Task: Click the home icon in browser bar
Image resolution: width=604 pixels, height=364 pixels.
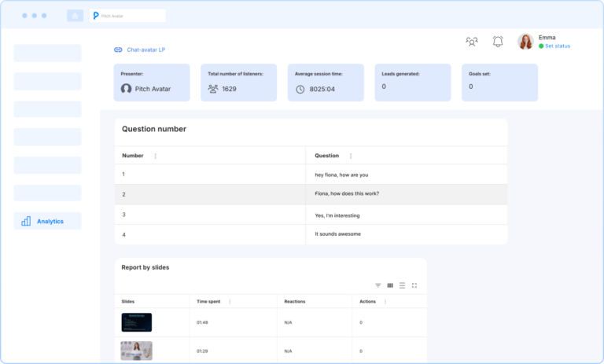Action: 75,16
